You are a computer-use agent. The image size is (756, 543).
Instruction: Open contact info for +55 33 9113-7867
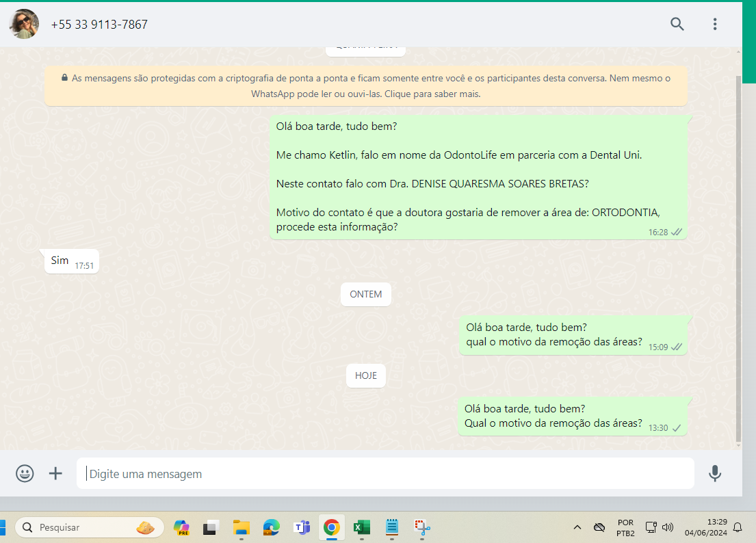pyautogui.click(x=99, y=25)
